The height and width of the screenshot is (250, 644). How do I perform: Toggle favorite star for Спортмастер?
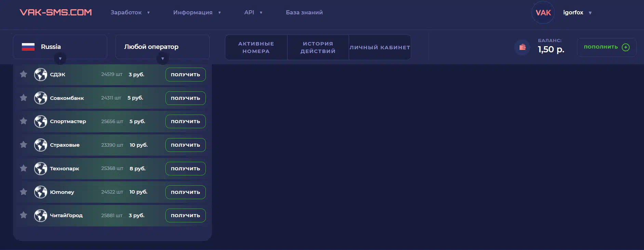tap(24, 121)
